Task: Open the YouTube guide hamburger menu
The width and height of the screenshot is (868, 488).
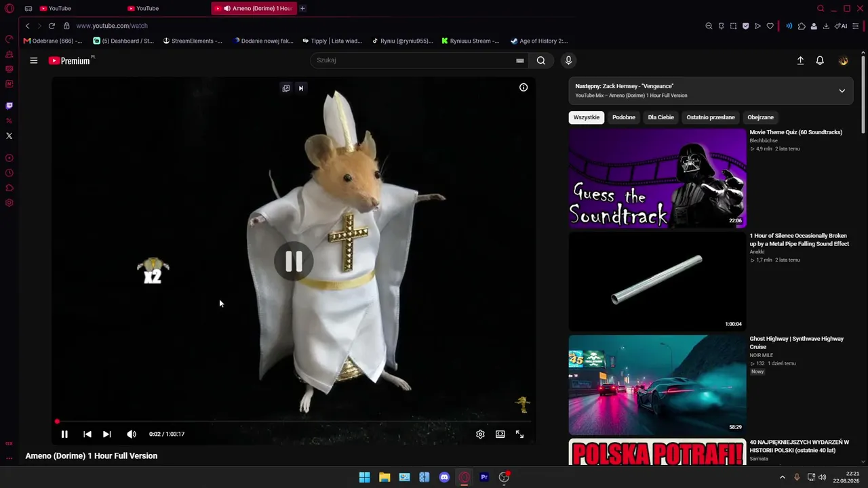Action: click(x=33, y=60)
